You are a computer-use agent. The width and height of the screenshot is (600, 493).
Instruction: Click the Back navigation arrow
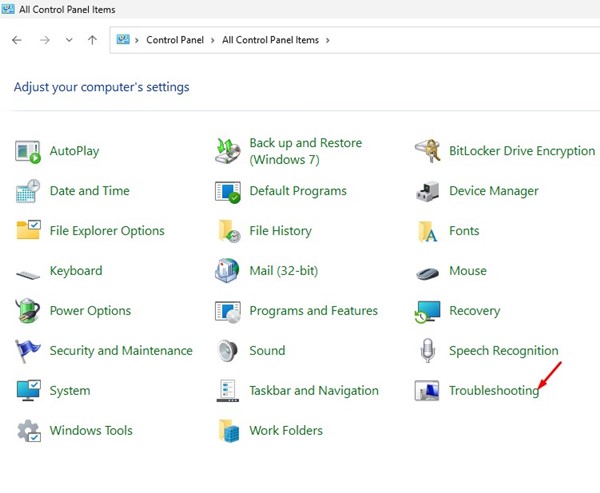tap(17, 40)
